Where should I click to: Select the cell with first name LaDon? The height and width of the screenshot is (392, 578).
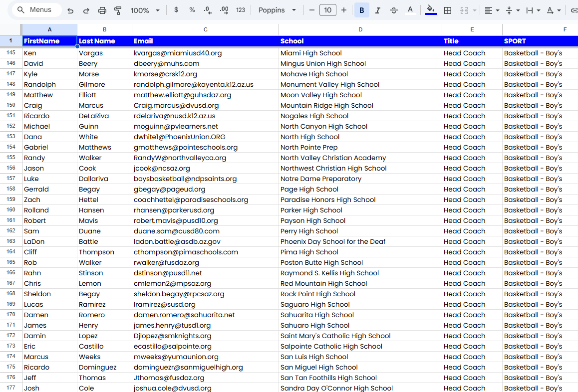49,242
